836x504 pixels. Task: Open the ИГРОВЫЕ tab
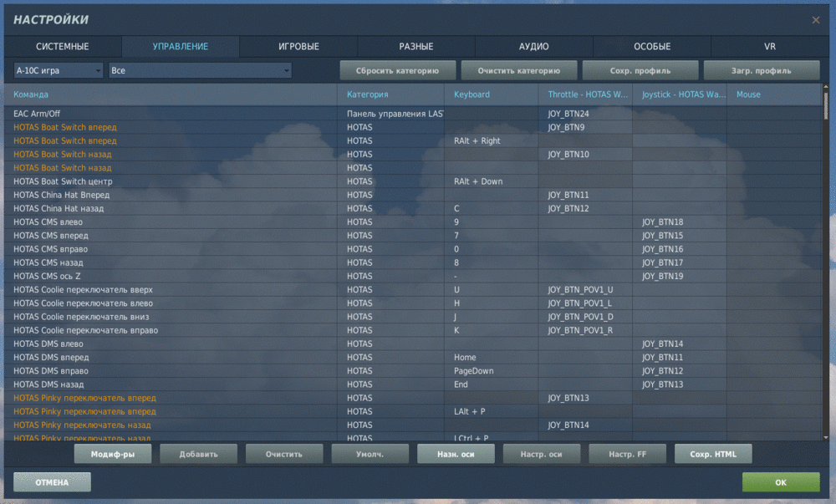(x=298, y=46)
